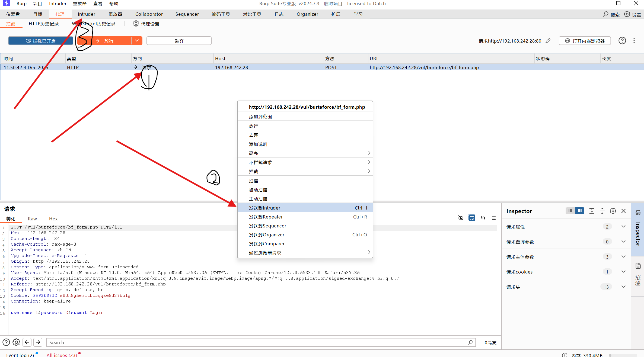Toggle line wrap icon in request editor

[x=472, y=218]
